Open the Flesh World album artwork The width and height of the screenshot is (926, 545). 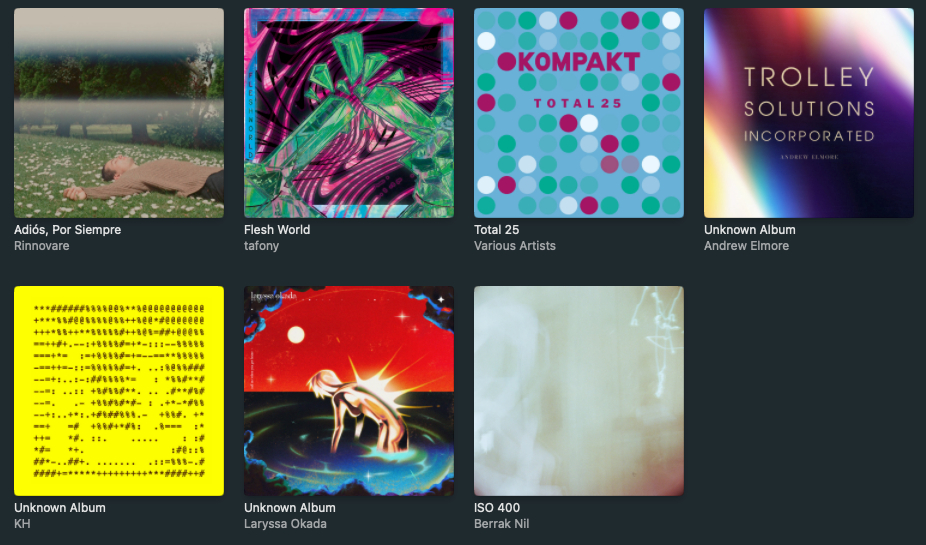[x=349, y=113]
